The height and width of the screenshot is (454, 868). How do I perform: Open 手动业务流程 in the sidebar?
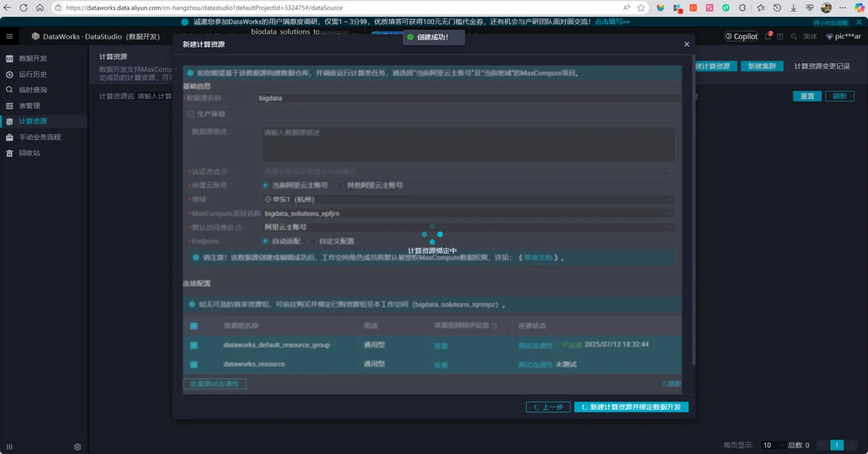click(40, 137)
